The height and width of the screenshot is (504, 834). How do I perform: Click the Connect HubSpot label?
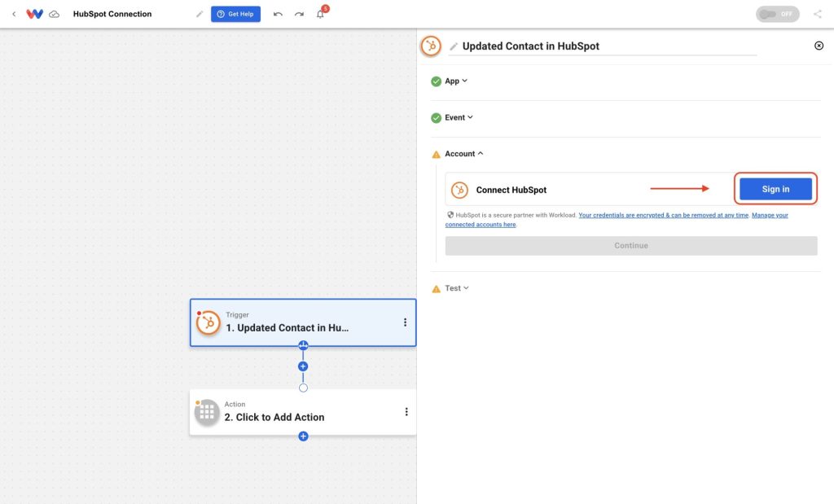511,190
